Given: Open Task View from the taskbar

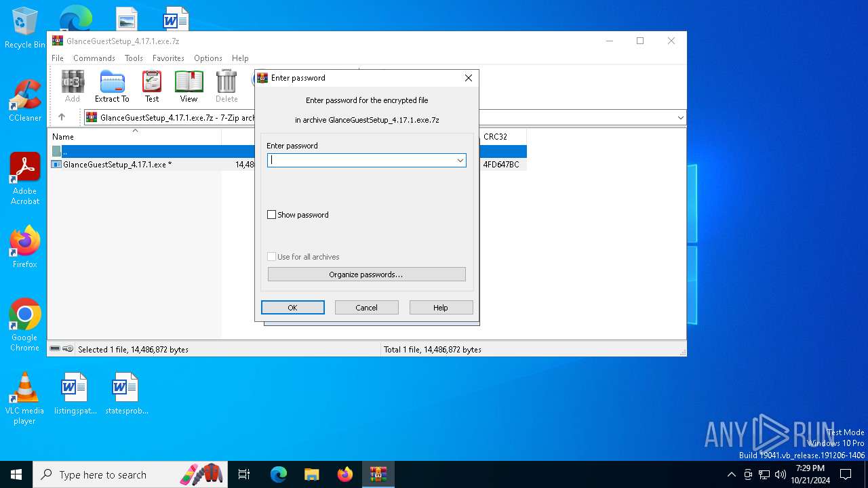Looking at the screenshot, I should click(x=244, y=474).
